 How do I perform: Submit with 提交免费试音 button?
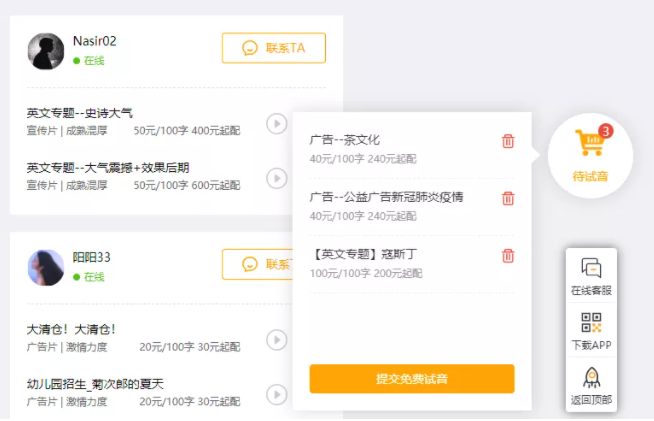412,379
